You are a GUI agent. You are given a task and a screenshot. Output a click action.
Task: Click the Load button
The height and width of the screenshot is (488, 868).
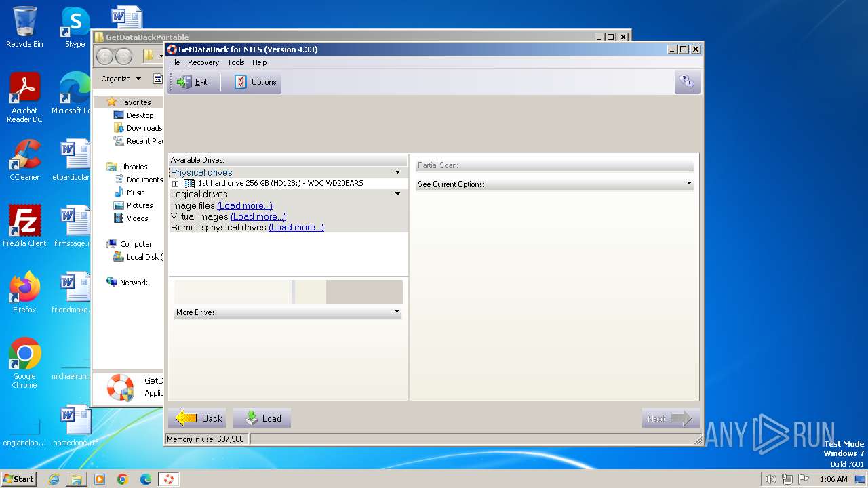(262, 418)
